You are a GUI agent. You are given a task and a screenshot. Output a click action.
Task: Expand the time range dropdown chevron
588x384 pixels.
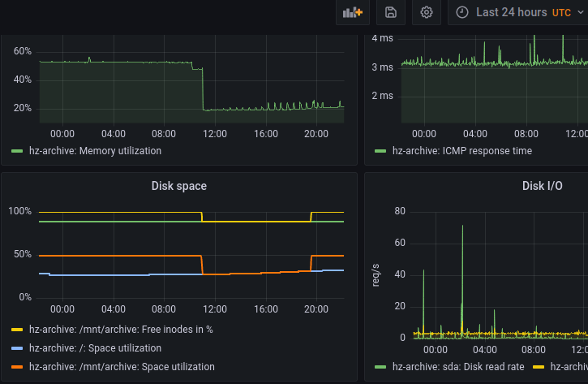tap(580, 12)
